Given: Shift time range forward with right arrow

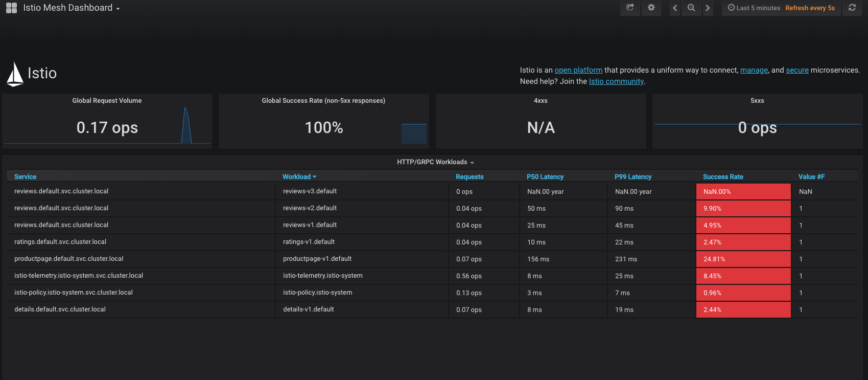Looking at the screenshot, I should tap(708, 8).
